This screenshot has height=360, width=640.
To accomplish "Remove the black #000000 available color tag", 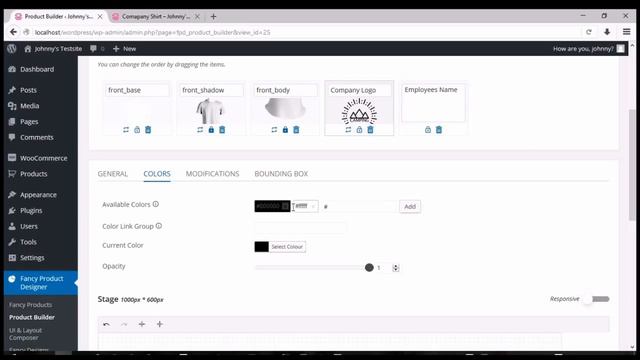I will 285,206.
